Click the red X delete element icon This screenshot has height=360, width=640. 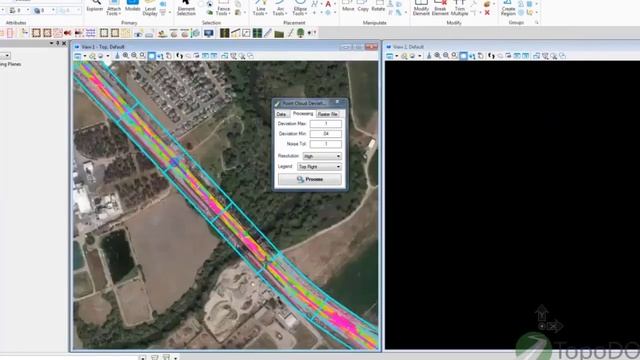click(487, 13)
